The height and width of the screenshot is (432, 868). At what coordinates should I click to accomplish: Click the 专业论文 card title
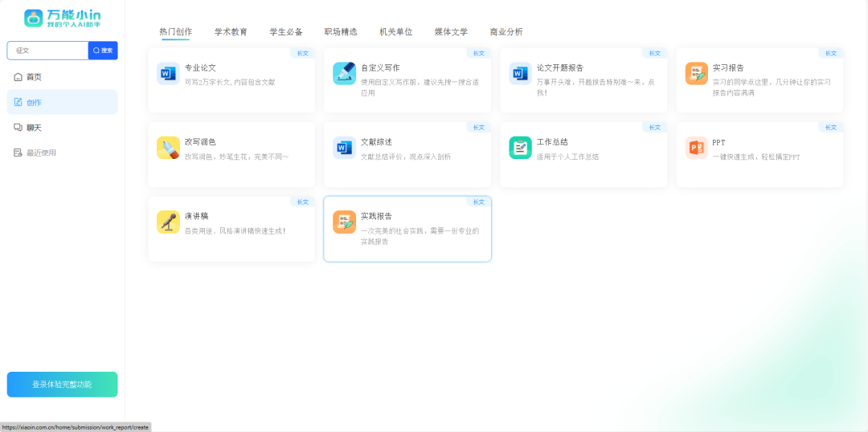[200, 68]
